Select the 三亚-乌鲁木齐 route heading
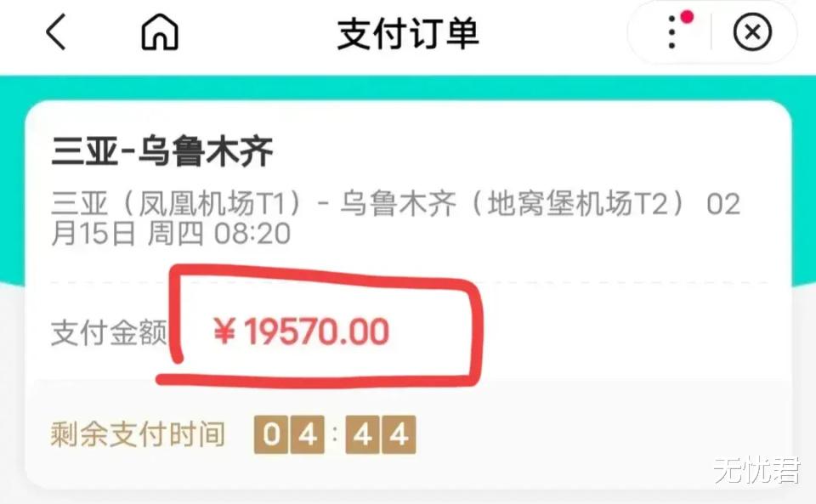Viewport: 816px width, 504px height. [161, 151]
